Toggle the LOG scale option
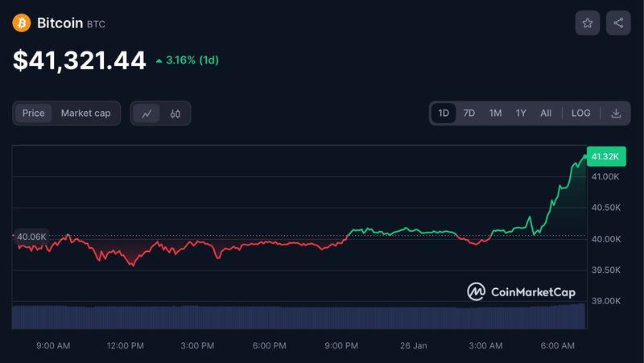Viewport: 644px width, 363px height. (x=580, y=113)
